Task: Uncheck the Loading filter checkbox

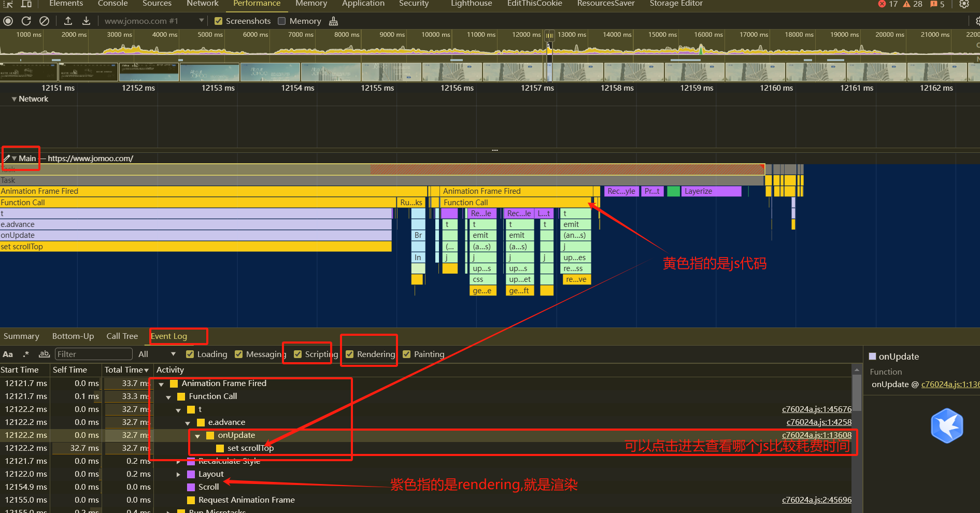Action: tap(190, 354)
